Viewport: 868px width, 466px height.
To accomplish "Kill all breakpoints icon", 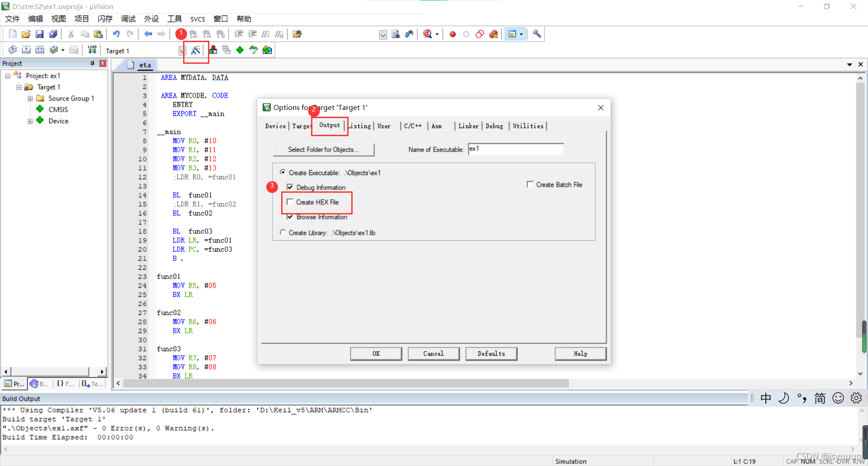I will tap(493, 34).
